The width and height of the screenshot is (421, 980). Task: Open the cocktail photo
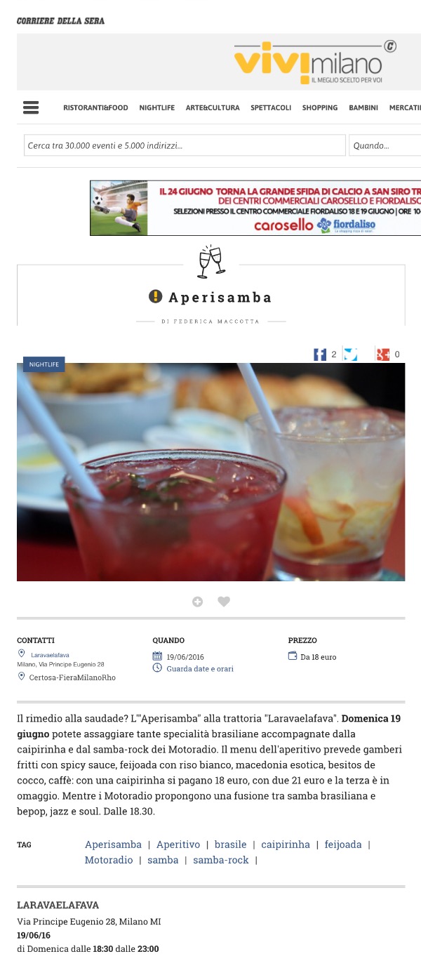tap(210, 472)
